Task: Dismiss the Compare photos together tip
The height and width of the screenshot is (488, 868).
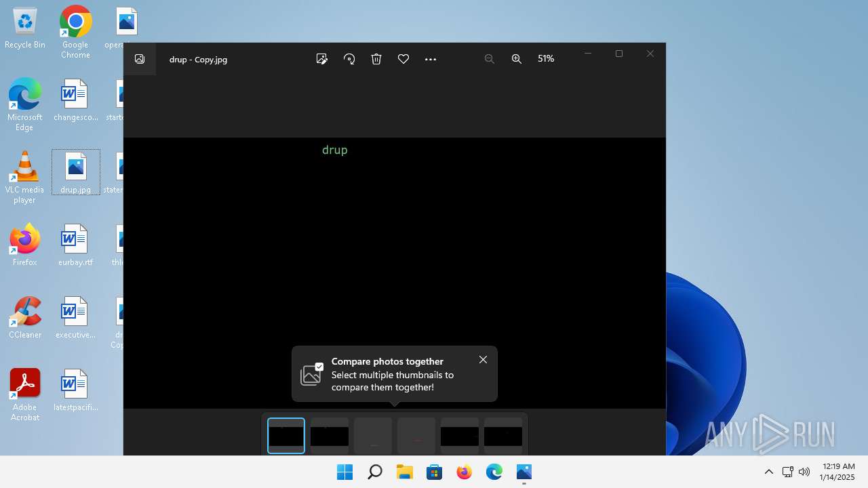Action: [483, 360]
